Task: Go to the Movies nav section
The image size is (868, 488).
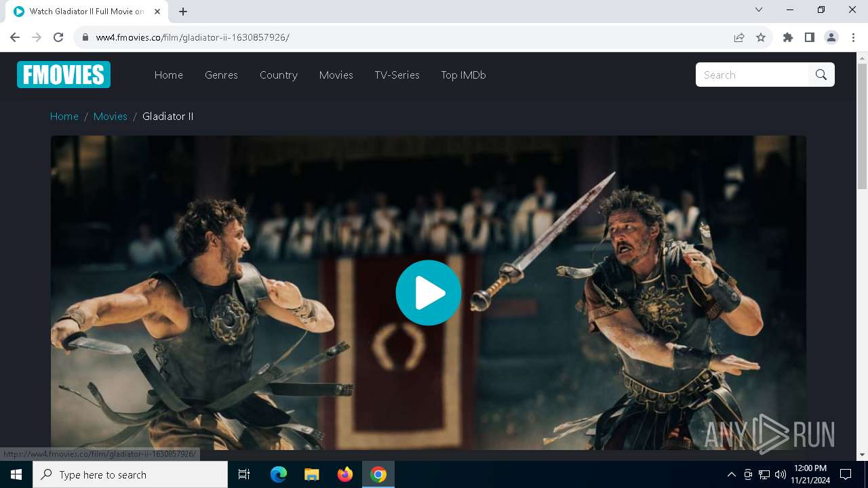Action: pos(336,75)
